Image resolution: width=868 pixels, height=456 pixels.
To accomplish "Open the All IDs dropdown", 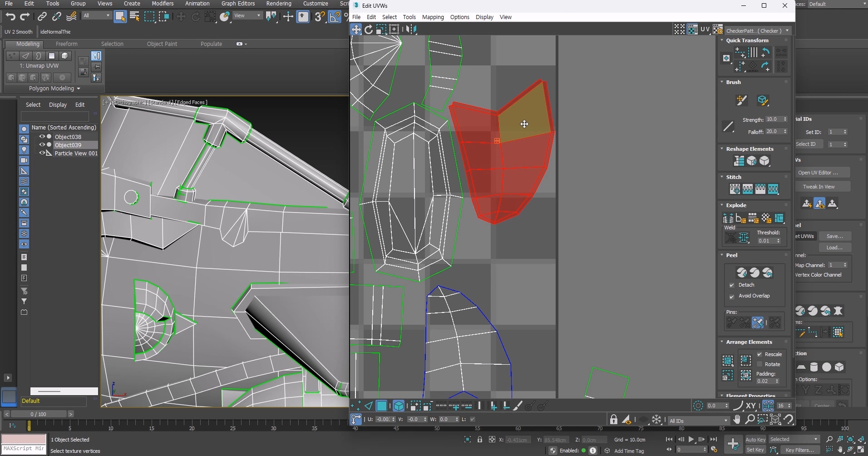I will pos(698,421).
